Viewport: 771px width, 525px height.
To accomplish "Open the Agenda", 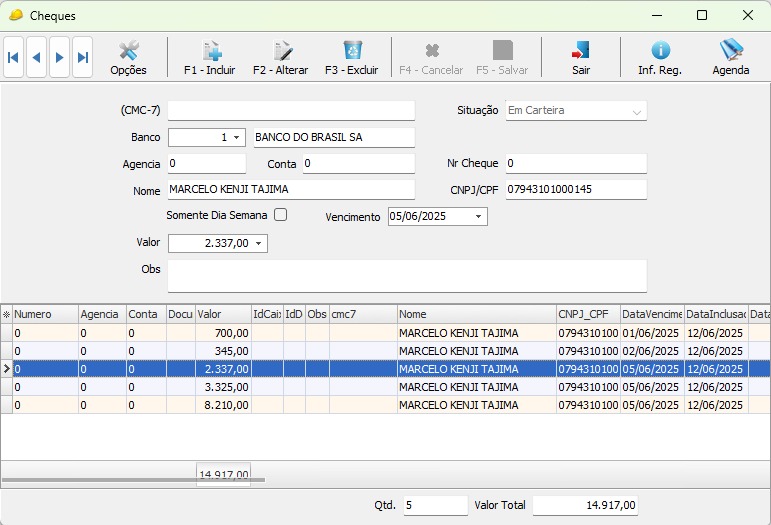I will pyautogui.click(x=731, y=58).
